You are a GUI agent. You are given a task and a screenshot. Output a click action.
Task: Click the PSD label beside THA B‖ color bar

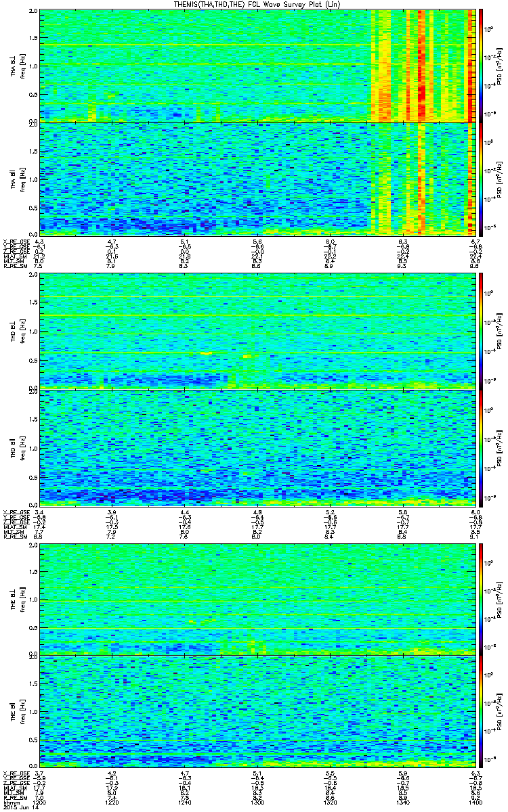(501, 179)
